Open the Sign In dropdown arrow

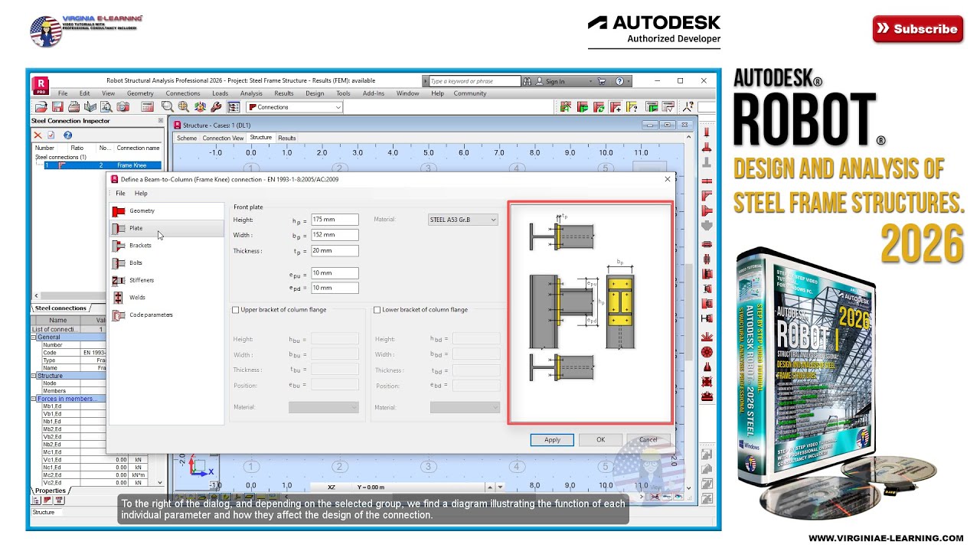click(590, 81)
